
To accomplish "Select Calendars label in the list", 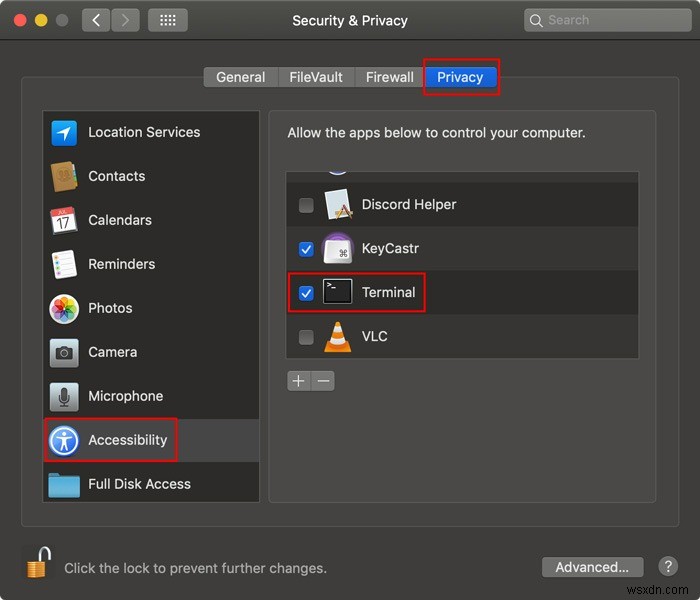I will 120,220.
